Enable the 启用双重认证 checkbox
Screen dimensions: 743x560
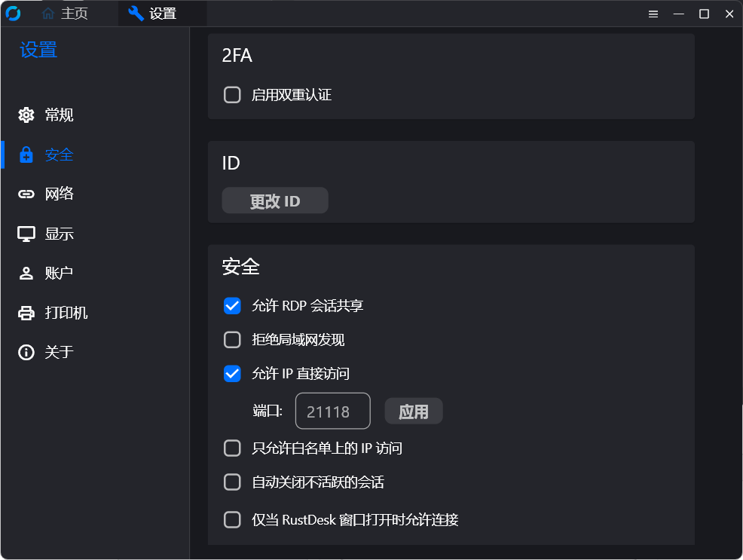[232, 95]
